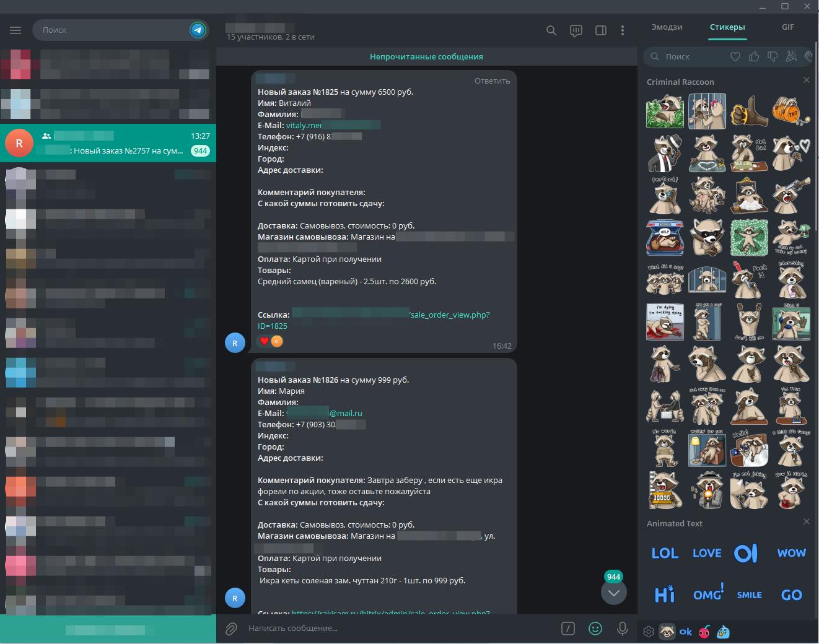Click the 15 участников, 2 в сети header
The height and width of the screenshot is (644, 819).
pos(271,37)
